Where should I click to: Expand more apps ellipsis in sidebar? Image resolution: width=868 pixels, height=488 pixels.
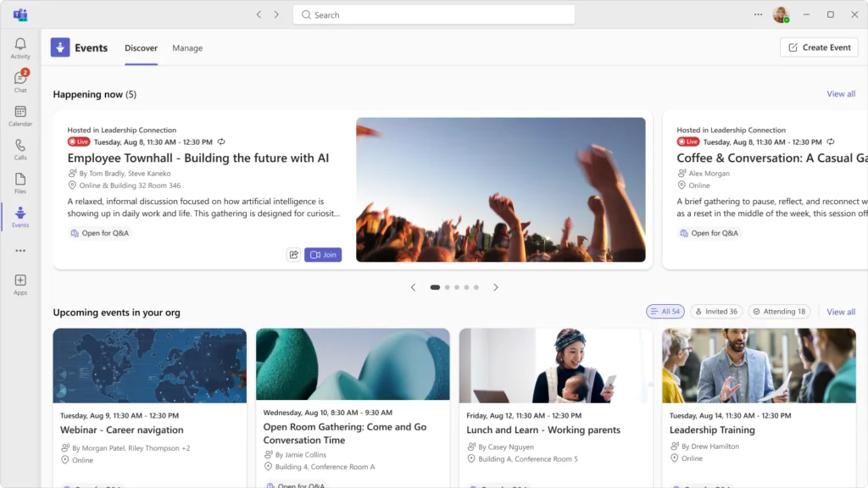point(20,251)
